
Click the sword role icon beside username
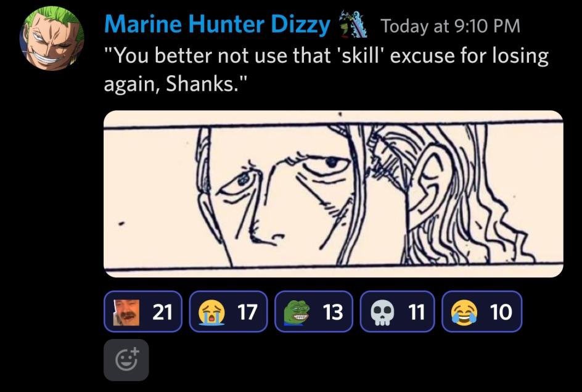tap(353, 25)
